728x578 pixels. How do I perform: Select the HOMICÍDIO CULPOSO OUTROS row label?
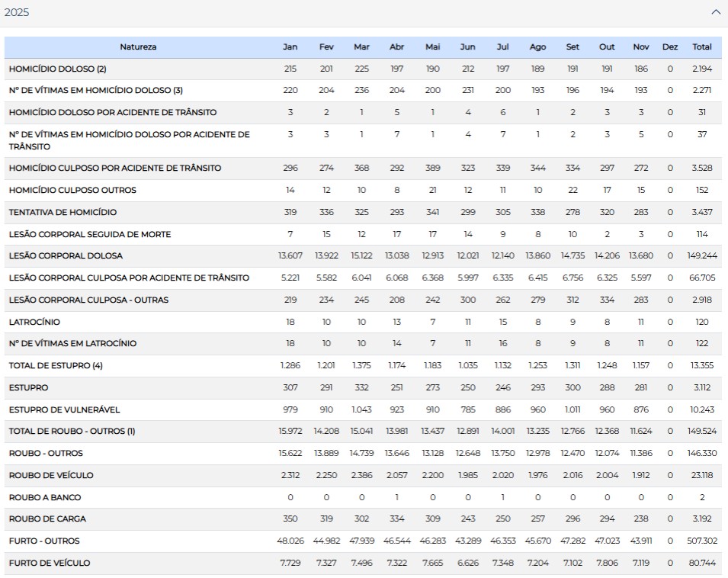pos(72,190)
